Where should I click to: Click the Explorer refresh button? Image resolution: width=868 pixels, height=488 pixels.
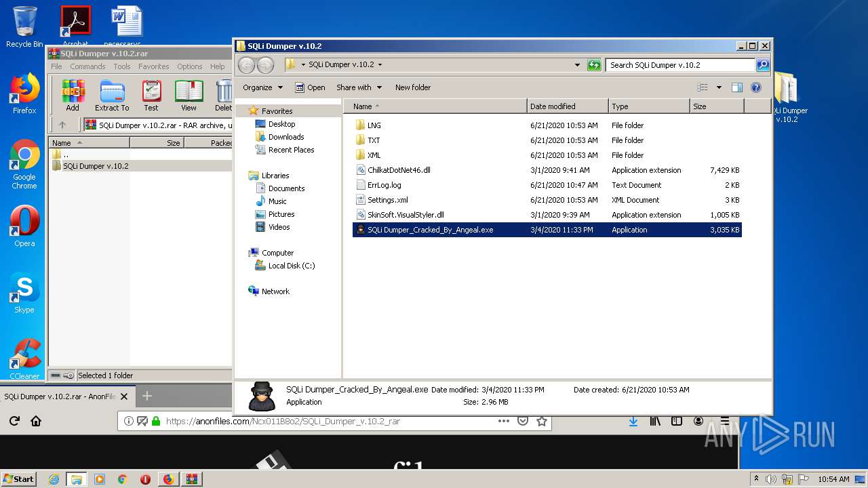coord(594,65)
